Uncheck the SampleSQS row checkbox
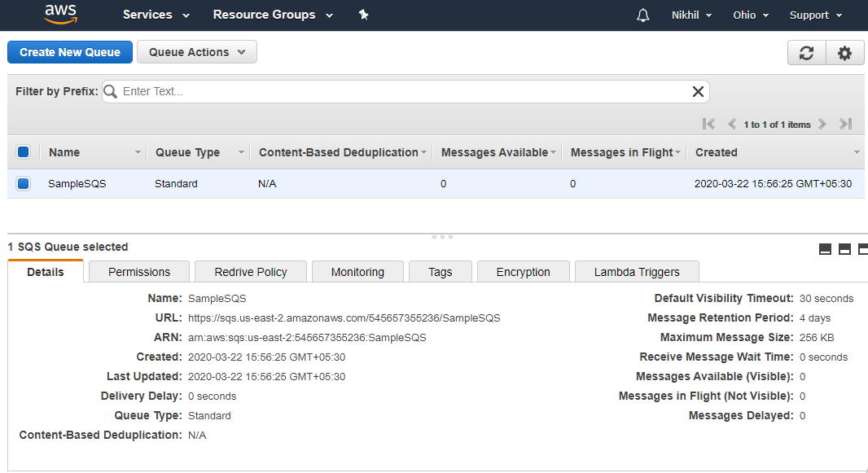Viewport: 868px width, 473px height. click(24, 184)
